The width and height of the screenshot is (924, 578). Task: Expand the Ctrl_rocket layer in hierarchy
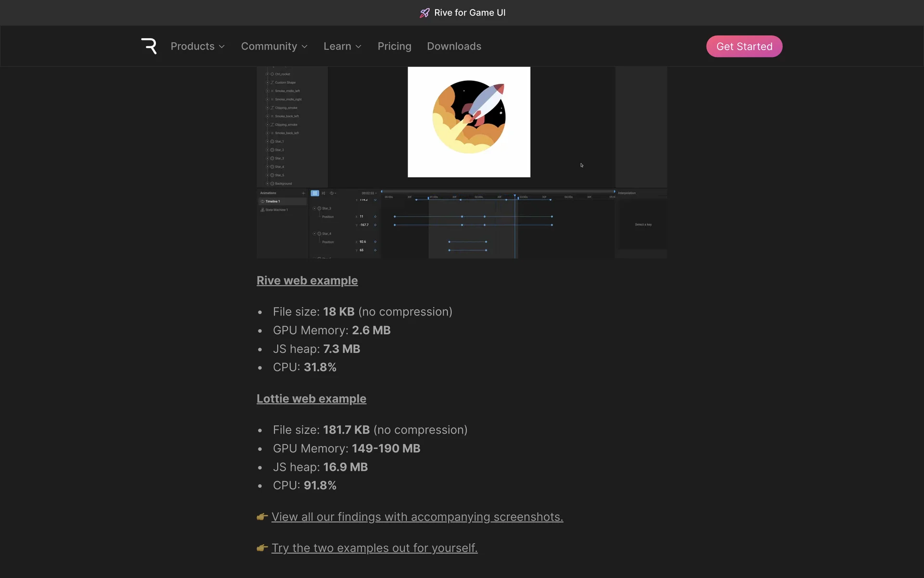pyautogui.click(x=268, y=74)
